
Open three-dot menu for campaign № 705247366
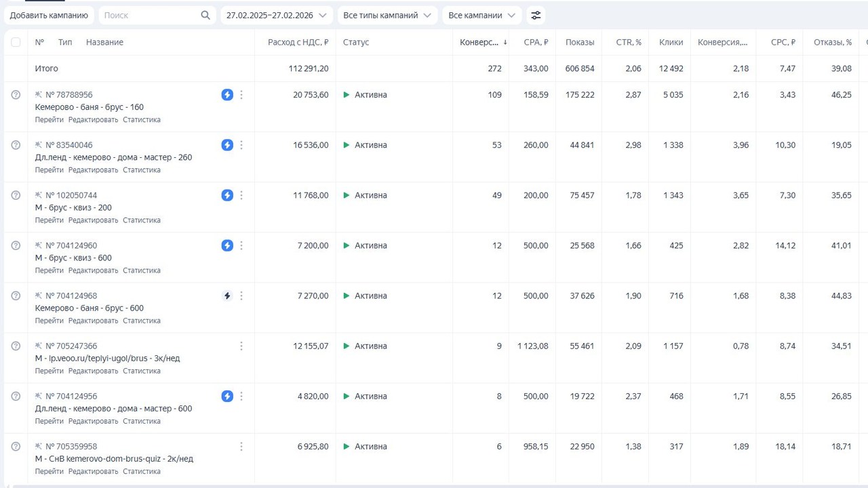(241, 346)
